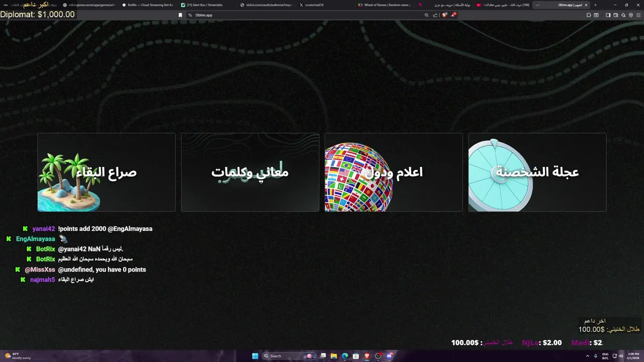Open Microsoft Edge from the taskbar
Viewport: 644px width, 362px height.
pos(345,356)
